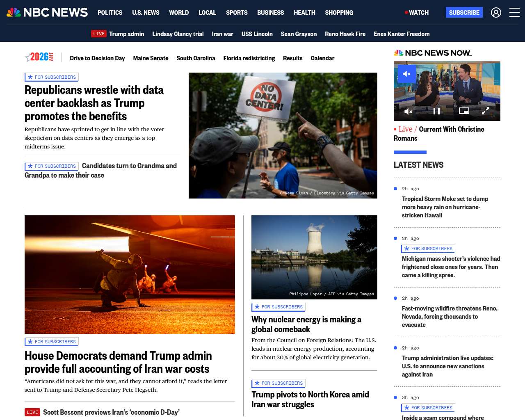
Task: Click the For Subscribers badge above North Korea headline
Action: (x=278, y=383)
